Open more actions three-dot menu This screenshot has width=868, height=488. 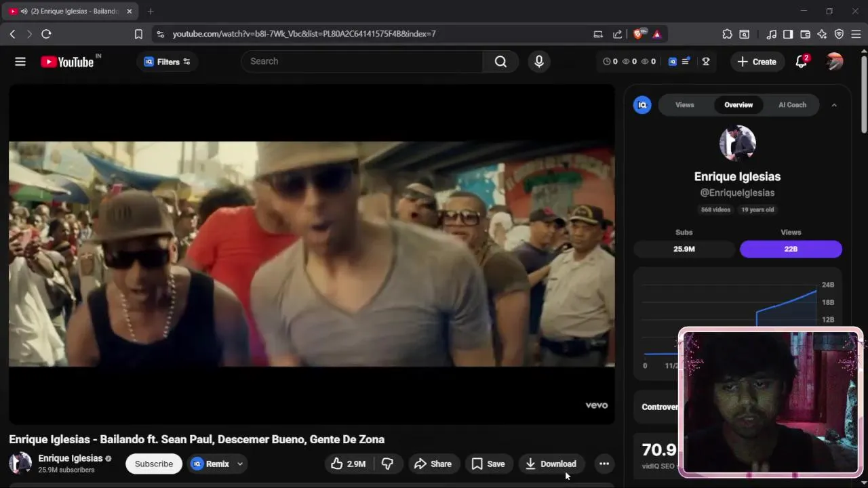(604, 464)
